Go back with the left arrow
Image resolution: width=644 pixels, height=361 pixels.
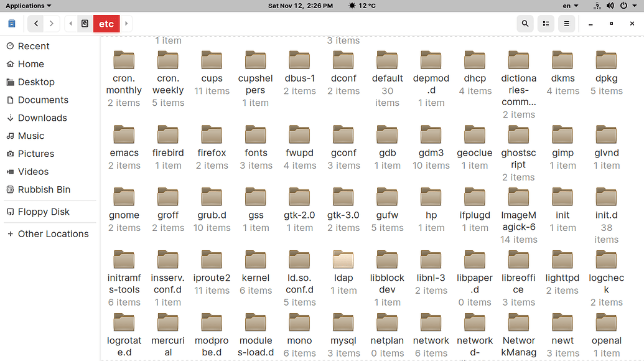(x=36, y=24)
